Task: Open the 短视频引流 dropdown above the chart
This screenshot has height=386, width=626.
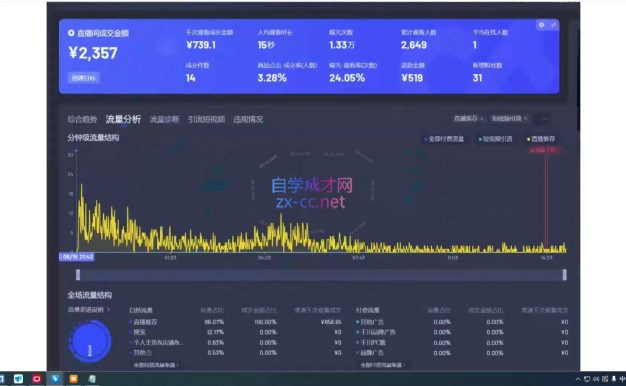Action: 509,119
